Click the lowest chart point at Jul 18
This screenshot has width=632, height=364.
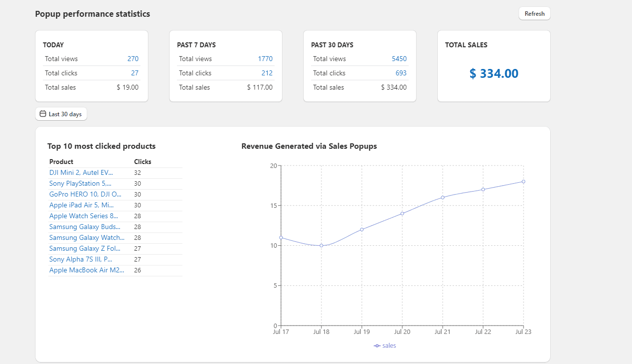[321, 245]
